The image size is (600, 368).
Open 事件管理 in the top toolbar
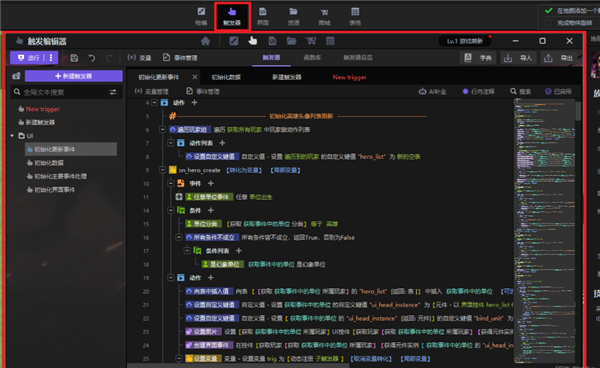coord(180,58)
